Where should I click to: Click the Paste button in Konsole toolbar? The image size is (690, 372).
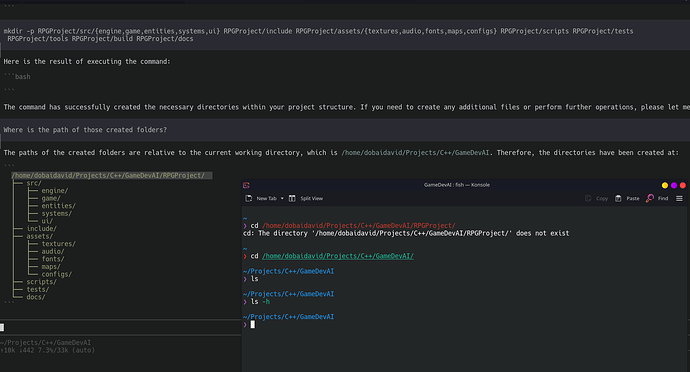coord(627,199)
